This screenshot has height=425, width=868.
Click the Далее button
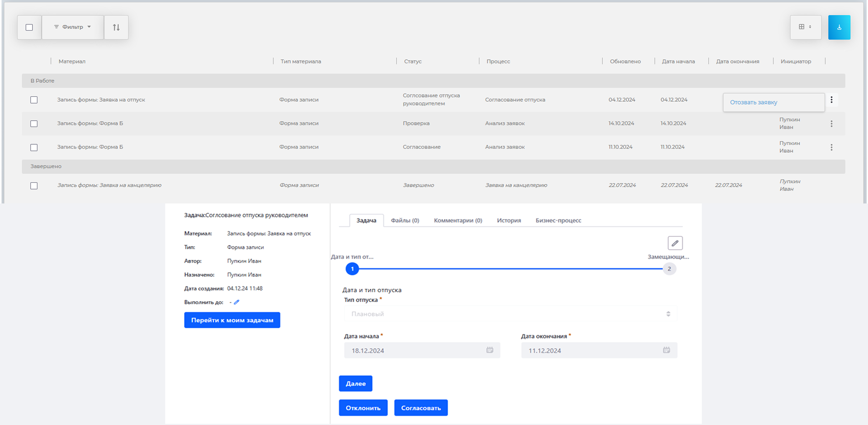356,383
